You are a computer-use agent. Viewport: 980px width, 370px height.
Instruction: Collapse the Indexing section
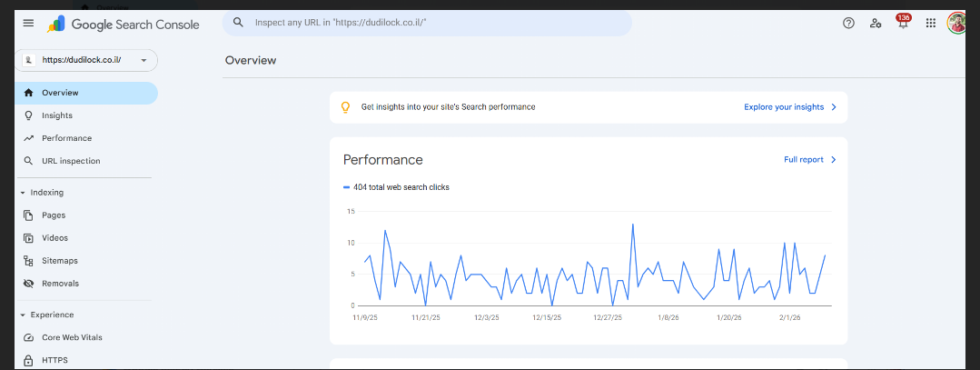(23, 193)
